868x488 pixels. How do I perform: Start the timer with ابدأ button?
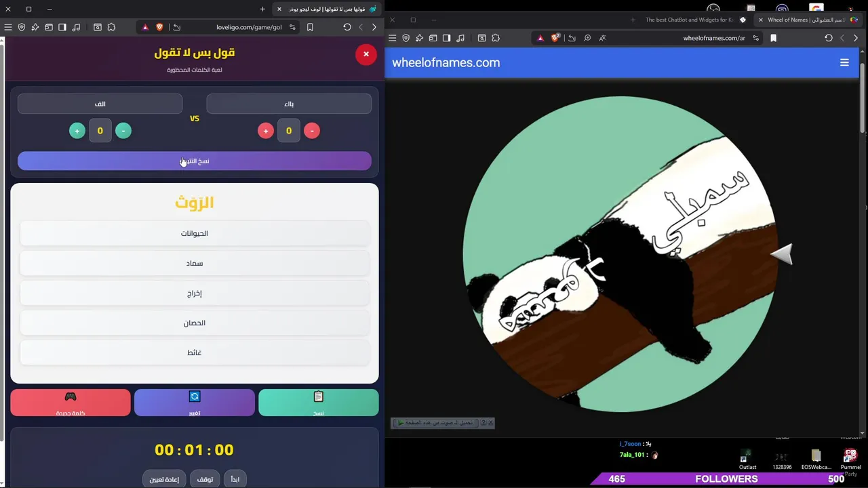pyautogui.click(x=235, y=479)
